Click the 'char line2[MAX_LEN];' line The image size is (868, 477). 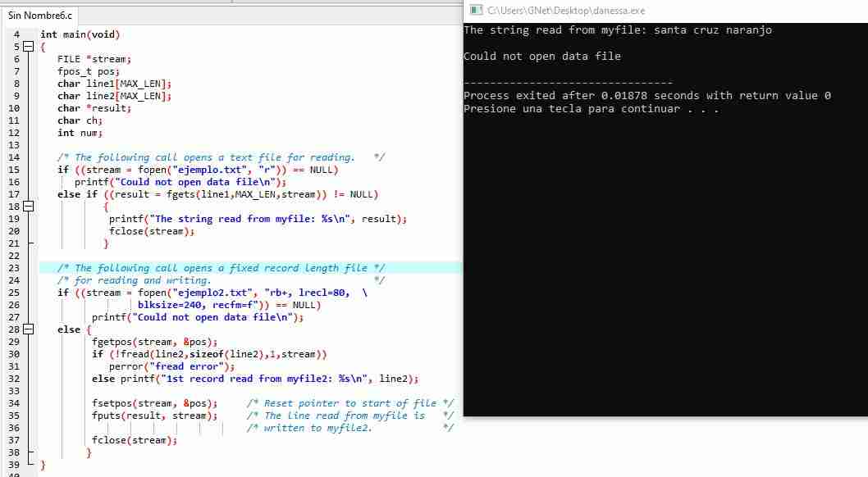pos(115,96)
